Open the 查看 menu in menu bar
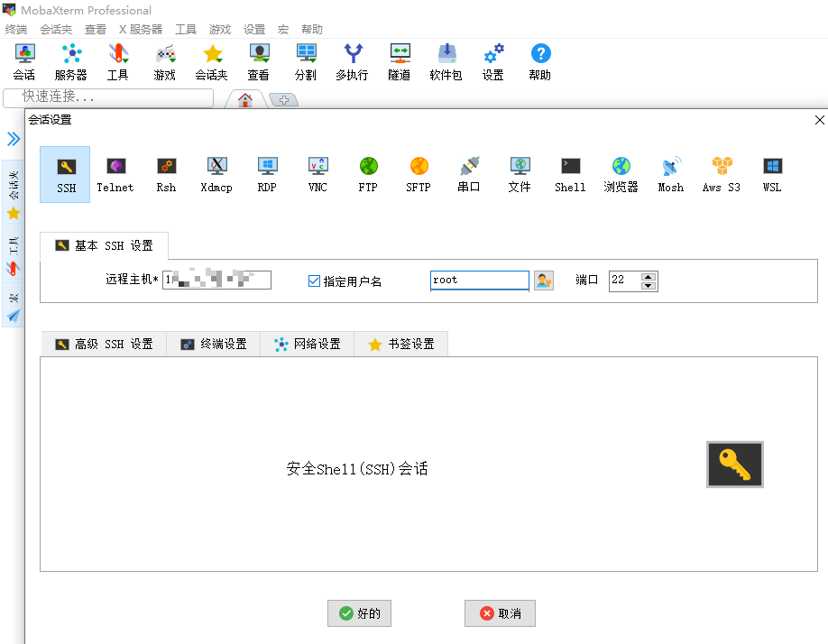828x644 pixels. coord(96,30)
